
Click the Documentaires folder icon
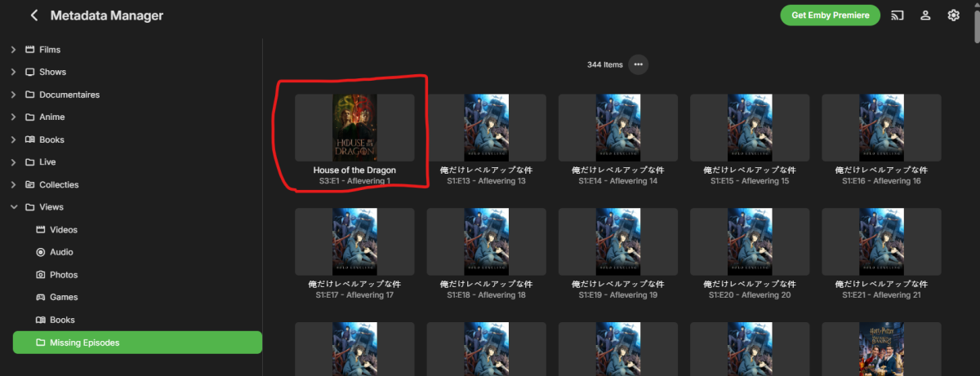pos(30,95)
